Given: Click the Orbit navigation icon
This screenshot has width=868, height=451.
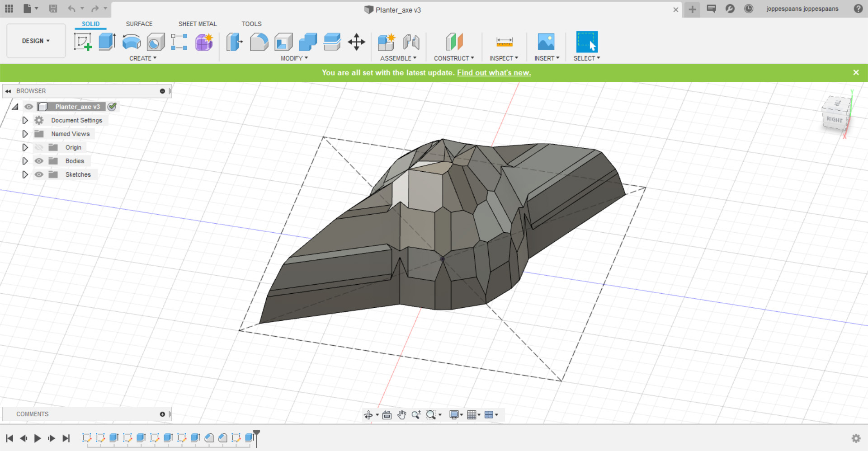Looking at the screenshot, I should click(x=368, y=415).
